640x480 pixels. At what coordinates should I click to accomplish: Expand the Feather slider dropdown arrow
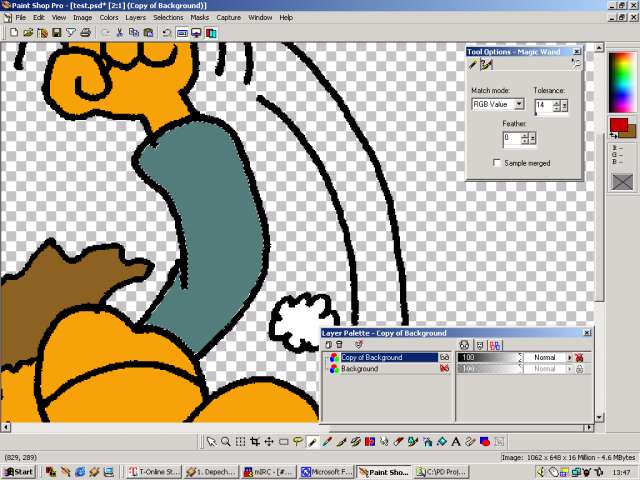pos(533,138)
